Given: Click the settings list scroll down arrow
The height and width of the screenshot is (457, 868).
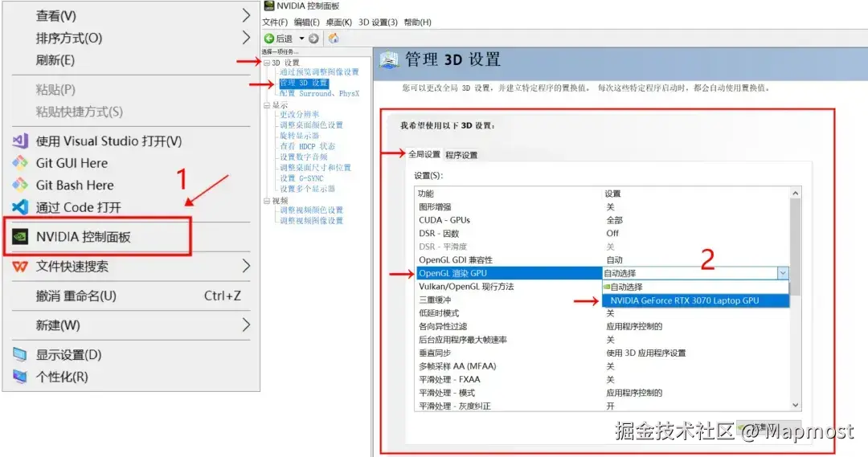Looking at the screenshot, I should (796, 405).
